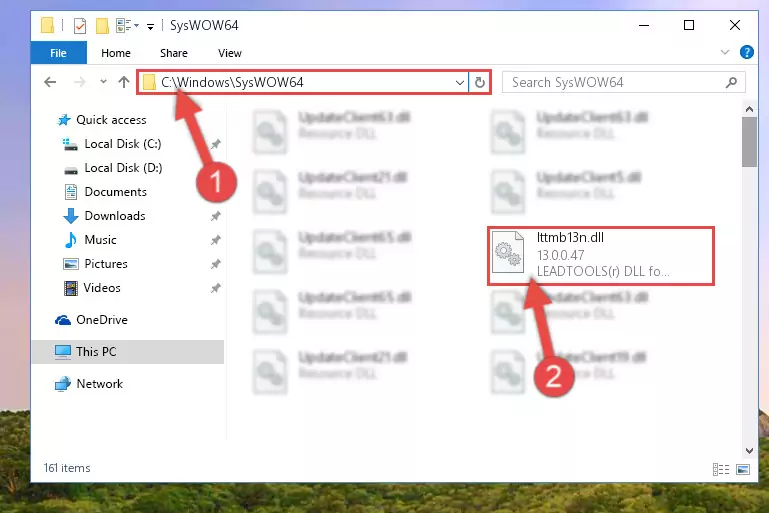Refresh the SysWOW64 folder
Image resolution: width=769 pixels, height=513 pixels.
[x=480, y=82]
